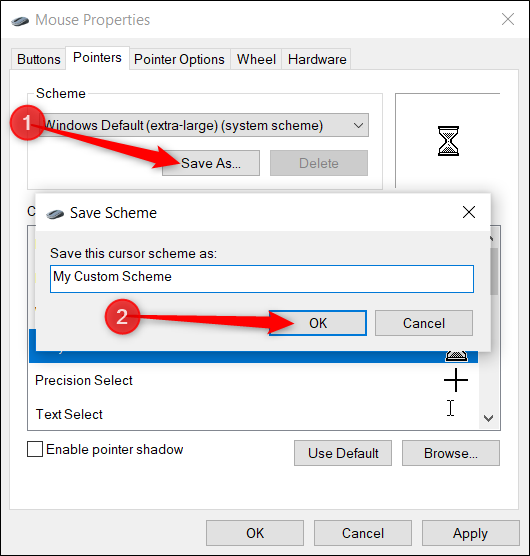Cancel the Save Scheme dialog
Screen dimensions: 530x556
point(424,323)
